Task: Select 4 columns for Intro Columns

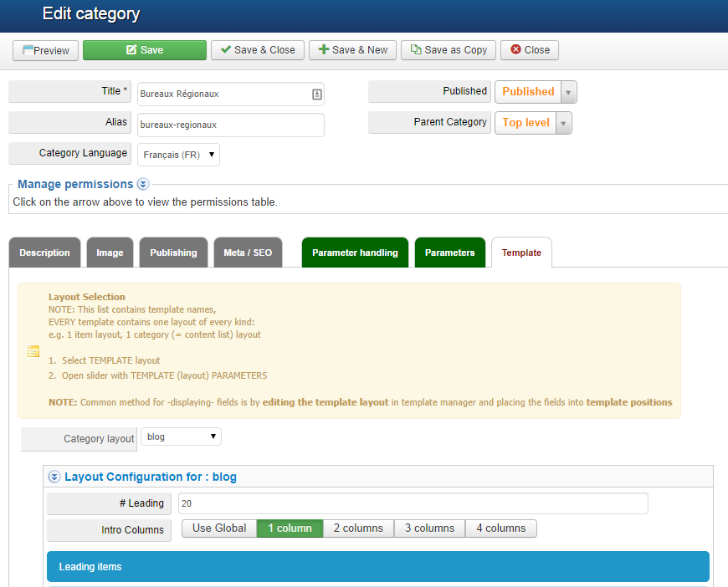Action: 500,528
